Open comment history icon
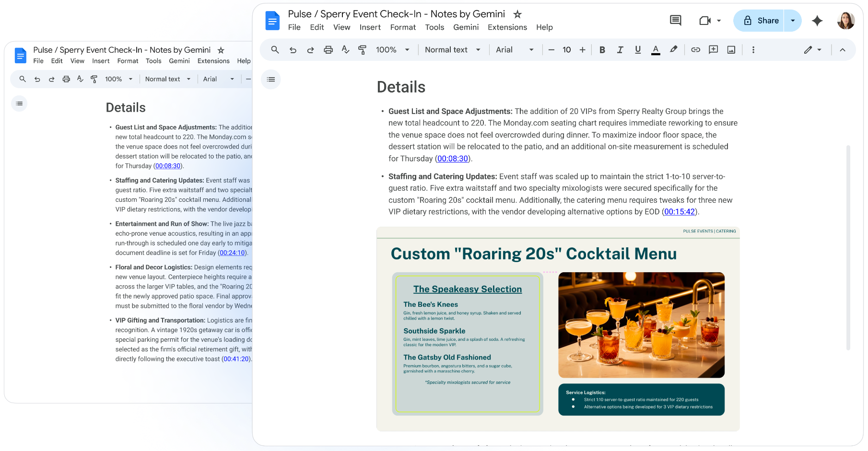This screenshot has width=868, height=451. point(676,21)
